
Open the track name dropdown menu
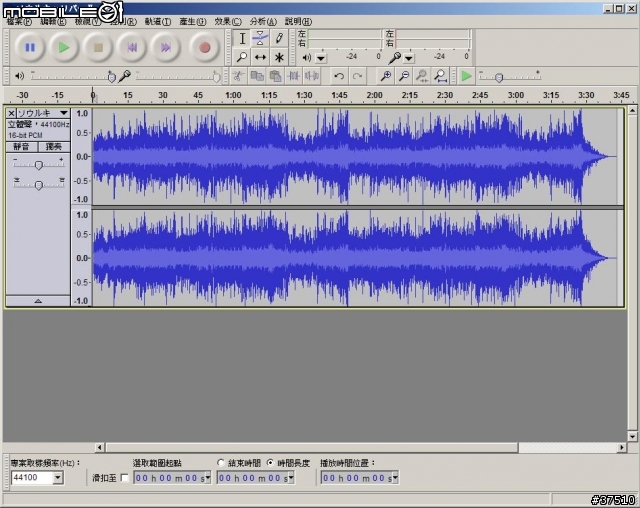(43, 113)
